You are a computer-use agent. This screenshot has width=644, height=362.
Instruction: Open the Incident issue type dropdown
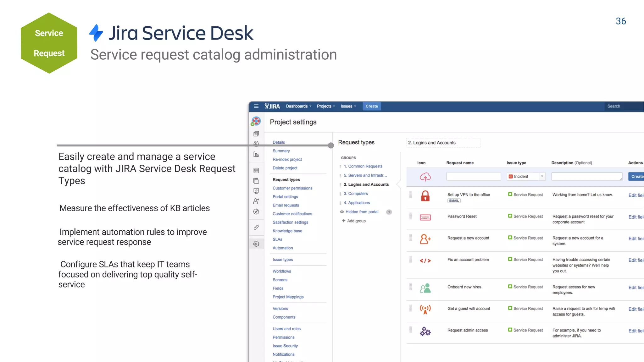click(526, 176)
